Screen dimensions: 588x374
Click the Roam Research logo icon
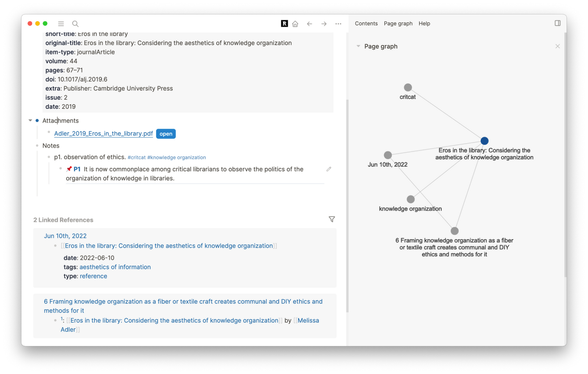(x=284, y=23)
